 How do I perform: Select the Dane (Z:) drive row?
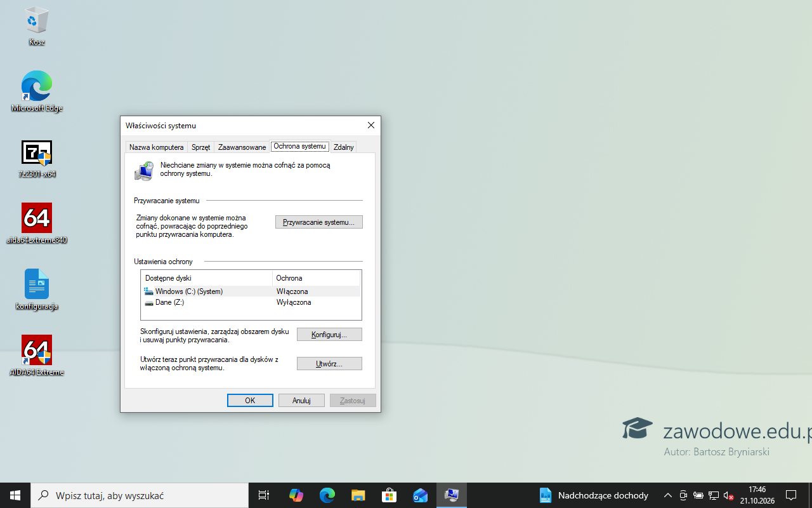pos(251,302)
